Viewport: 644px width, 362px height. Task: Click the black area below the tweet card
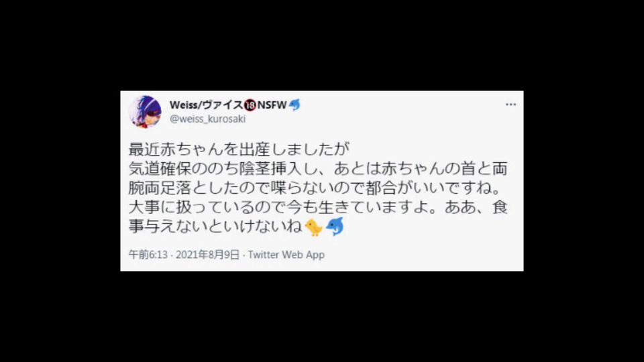tap(322, 316)
